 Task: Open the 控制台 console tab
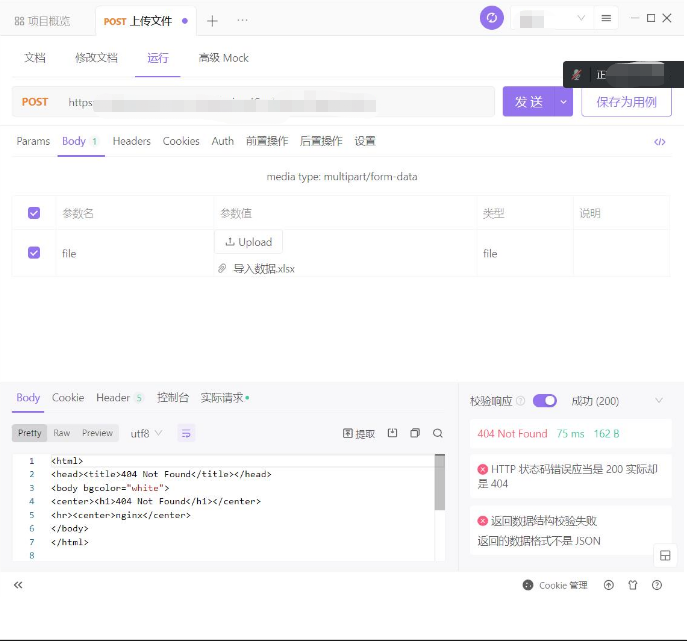click(173, 398)
